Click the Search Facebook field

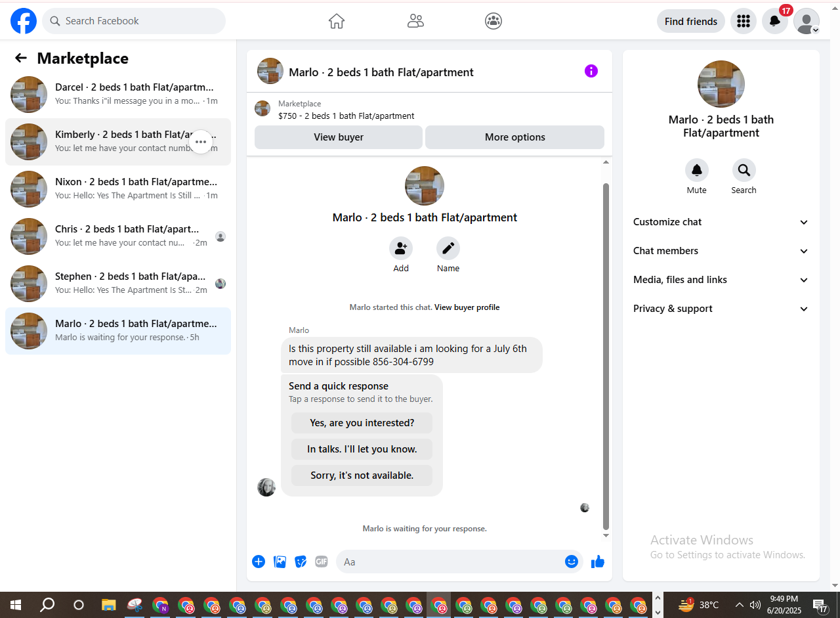(134, 21)
